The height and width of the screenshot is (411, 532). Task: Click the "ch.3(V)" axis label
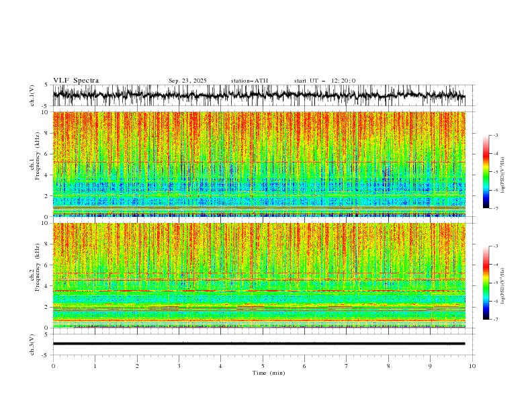(32, 345)
